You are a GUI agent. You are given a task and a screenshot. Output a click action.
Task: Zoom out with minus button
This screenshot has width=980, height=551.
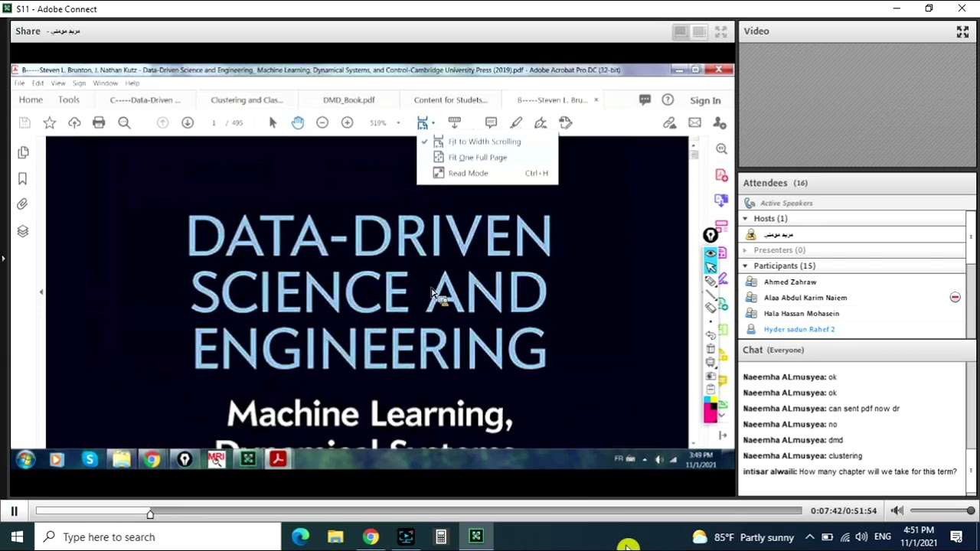322,122
